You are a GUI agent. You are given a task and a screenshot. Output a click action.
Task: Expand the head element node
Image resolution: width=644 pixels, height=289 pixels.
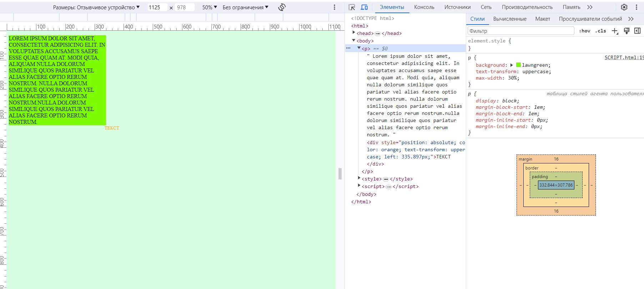click(354, 33)
